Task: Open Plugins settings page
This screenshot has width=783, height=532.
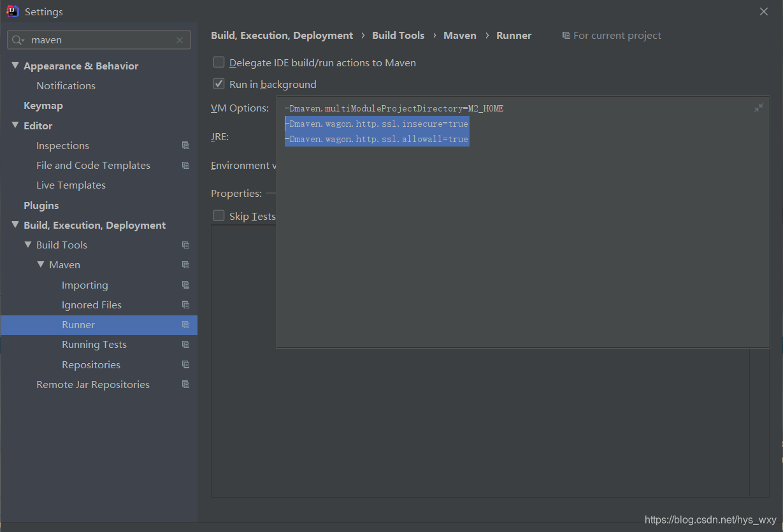Action: pyautogui.click(x=41, y=205)
